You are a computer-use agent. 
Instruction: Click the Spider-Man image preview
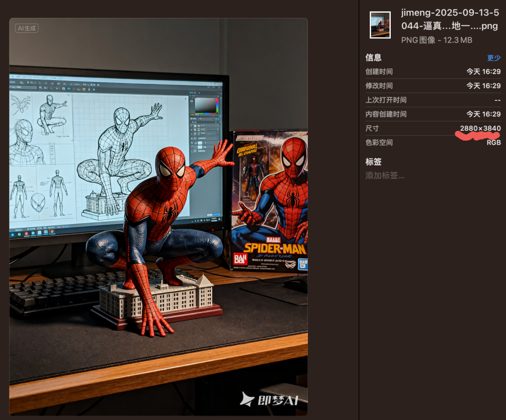click(x=158, y=217)
